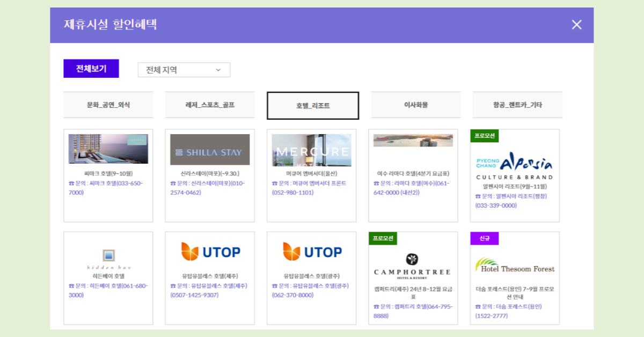
Task: Click 캠퍼트리 호텔 inquiry phone 064-795-8888
Action: (413, 311)
